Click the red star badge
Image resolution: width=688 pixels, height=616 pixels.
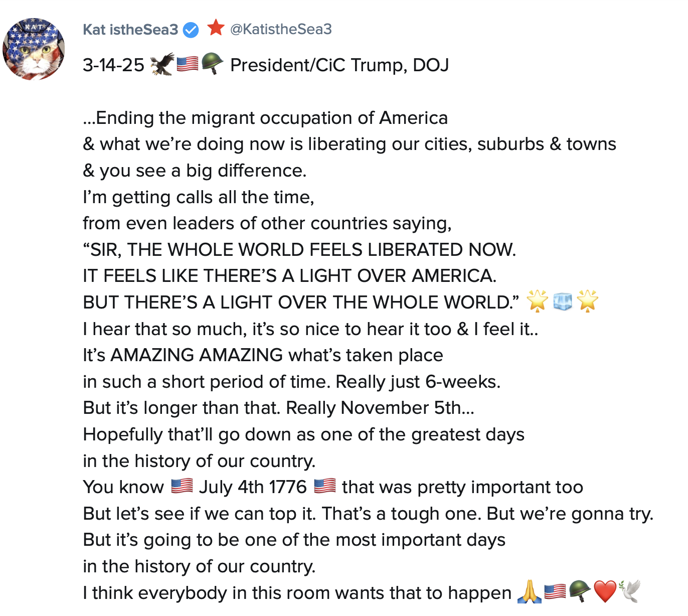(x=216, y=28)
